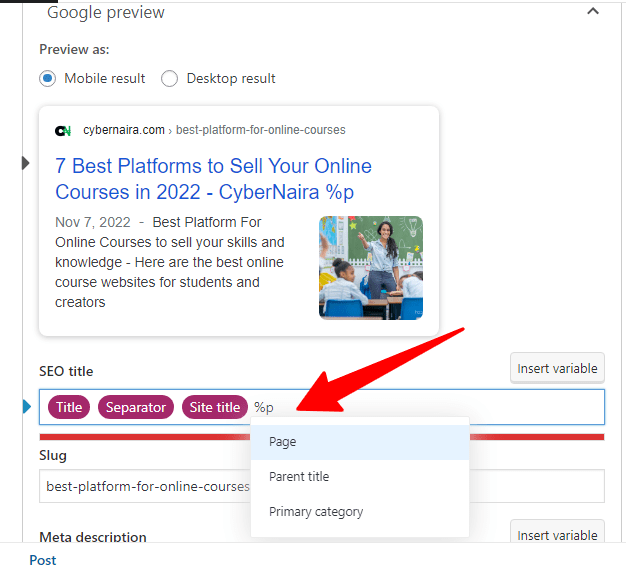Click the 'best-platform-for-online-courses' breadcrumb in preview
The width and height of the screenshot is (626, 577).
[261, 130]
